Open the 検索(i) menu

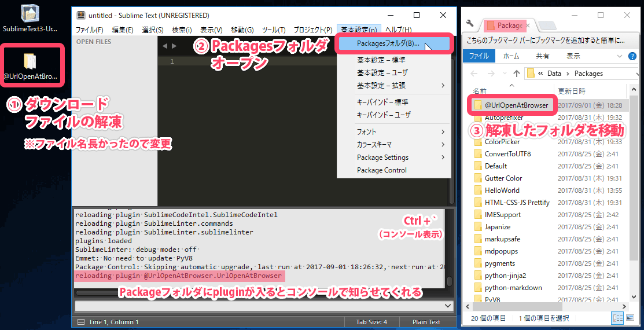tap(182, 30)
